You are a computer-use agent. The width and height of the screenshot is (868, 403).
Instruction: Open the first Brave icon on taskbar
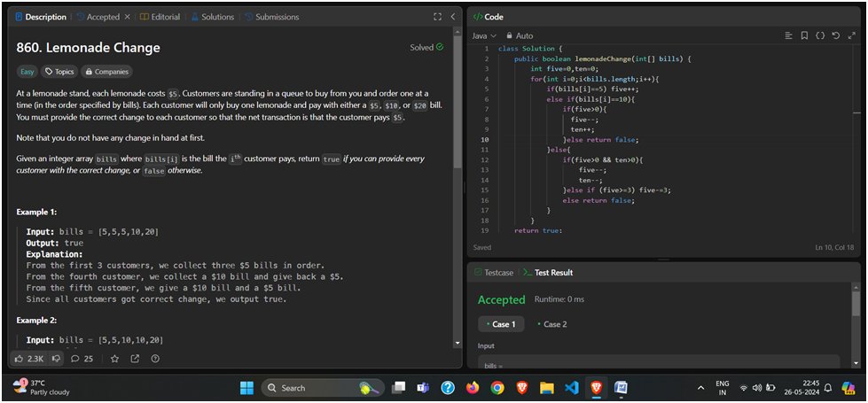click(522, 388)
